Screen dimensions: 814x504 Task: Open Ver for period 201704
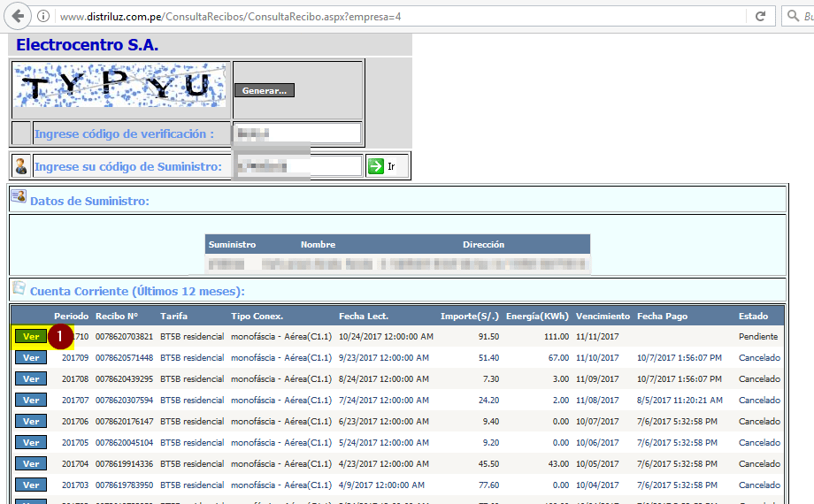[x=31, y=464]
